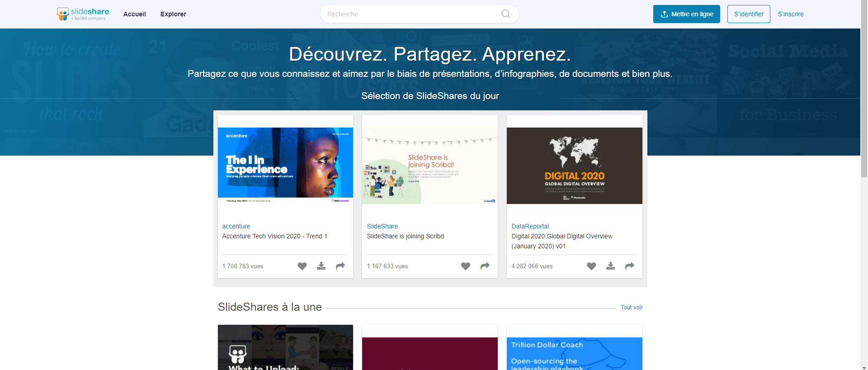This screenshot has height=370, width=868.
Task: Download the Accenture Tech Vision slideshow
Action: [x=321, y=266]
